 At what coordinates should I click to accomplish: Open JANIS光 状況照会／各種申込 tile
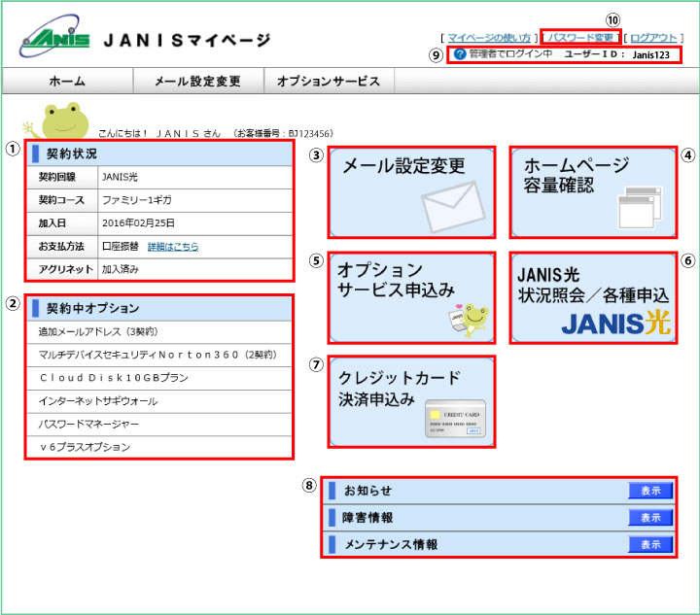pyautogui.click(x=593, y=298)
